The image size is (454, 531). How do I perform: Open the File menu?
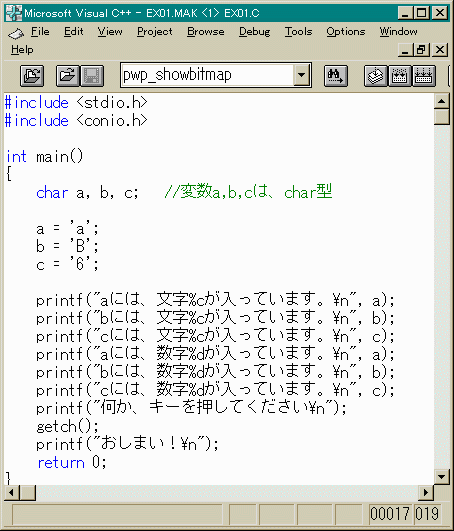click(x=40, y=31)
